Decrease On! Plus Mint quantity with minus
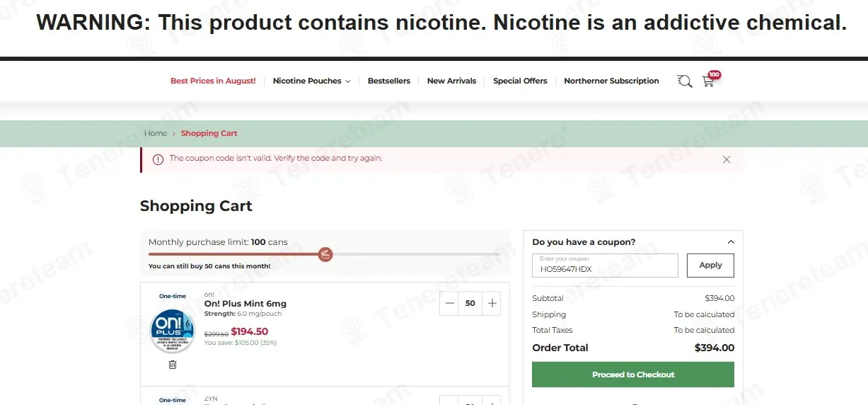This screenshot has height=405, width=868. [x=450, y=303]
